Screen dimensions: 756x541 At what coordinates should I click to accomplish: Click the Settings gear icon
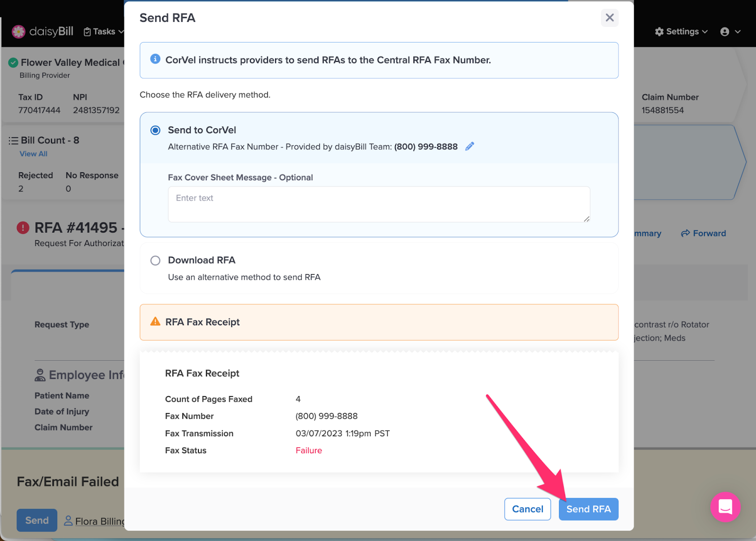659,32
